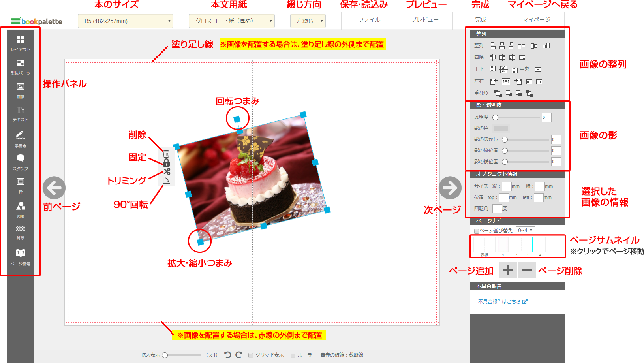Align objects to horizontal center in 整列 row
This screenshot has width=644, height=363.
click(502, 46)
